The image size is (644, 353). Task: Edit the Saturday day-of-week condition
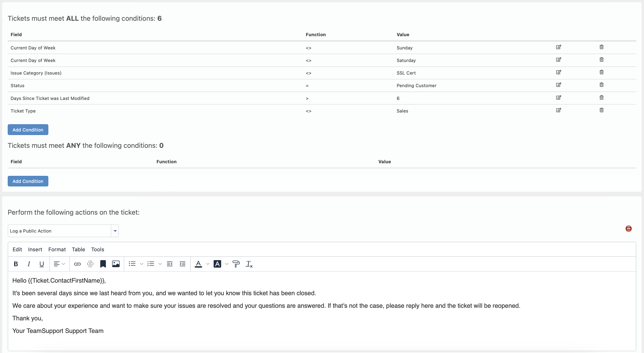559,60
